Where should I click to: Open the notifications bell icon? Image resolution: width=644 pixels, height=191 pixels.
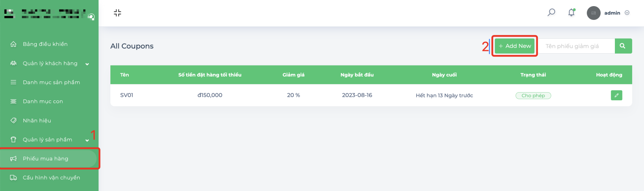pos(572,13)
